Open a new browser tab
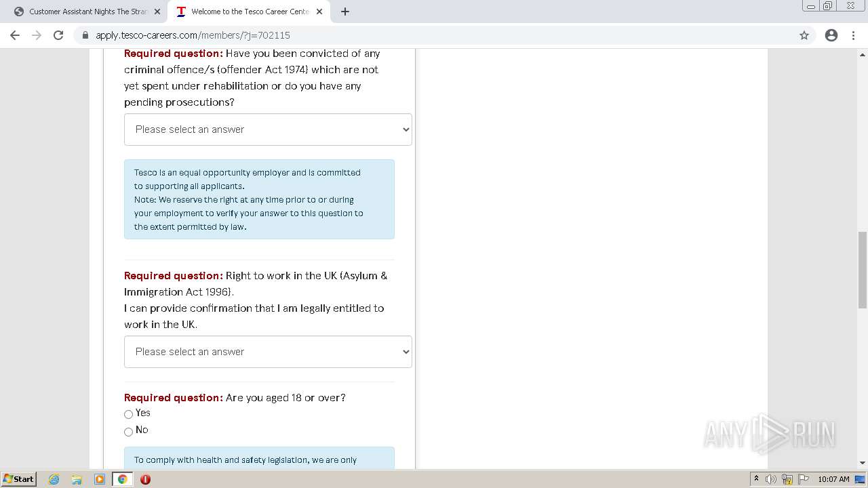Screen dimensions: 868x488 tap(345, 12)
